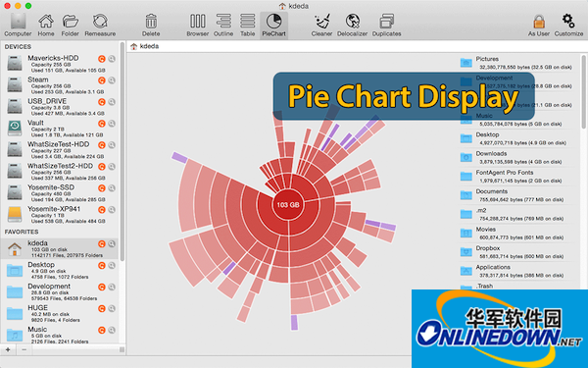
Task: Click orange refresh icon for Yosemite-SSD
Action: coord(102,188)
